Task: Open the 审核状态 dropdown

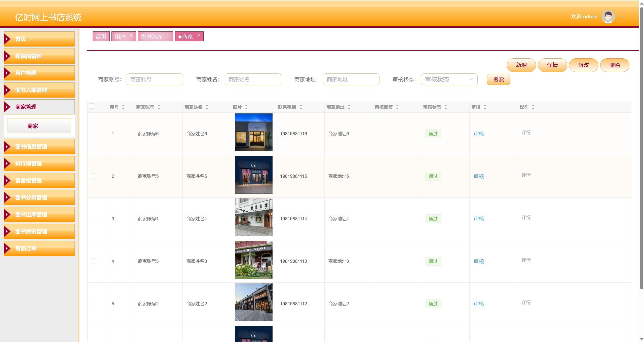Action: (x=449, y=79)
